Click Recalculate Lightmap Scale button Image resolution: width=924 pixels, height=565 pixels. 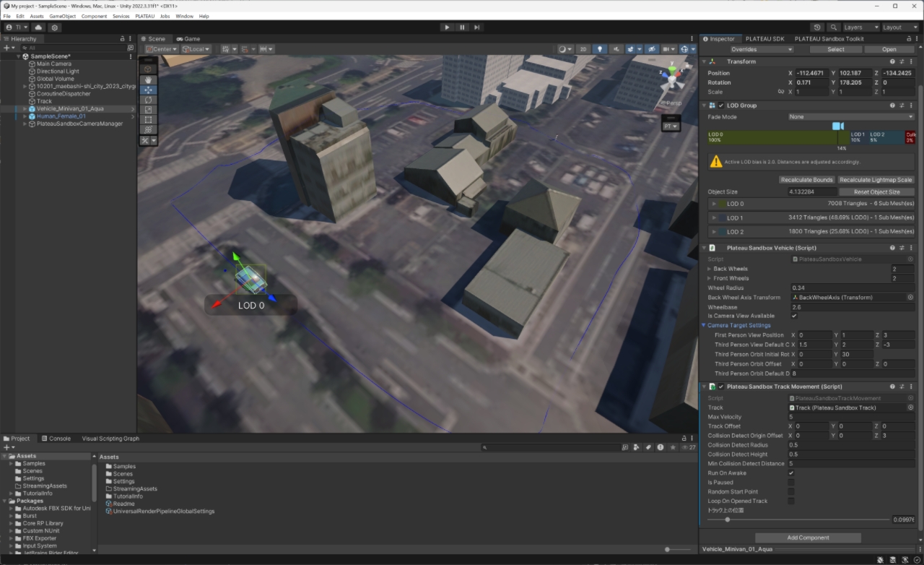pyautogui.click(x=876, y=180)
